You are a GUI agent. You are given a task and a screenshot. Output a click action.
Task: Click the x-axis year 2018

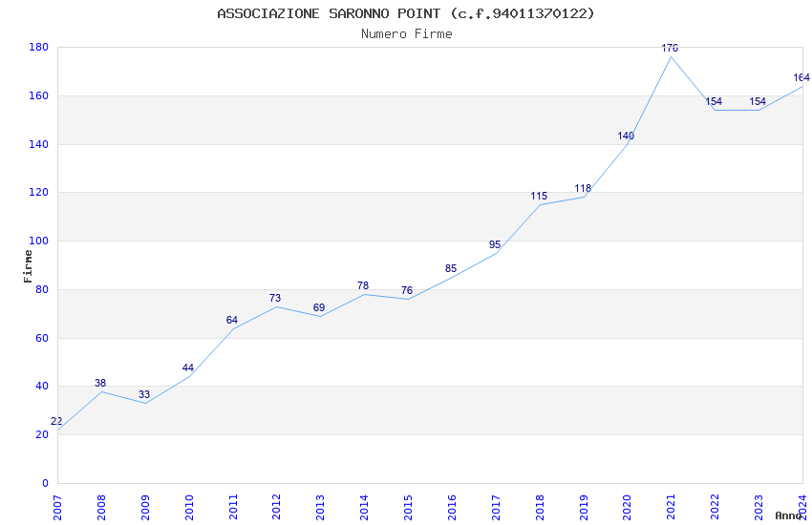540,507
